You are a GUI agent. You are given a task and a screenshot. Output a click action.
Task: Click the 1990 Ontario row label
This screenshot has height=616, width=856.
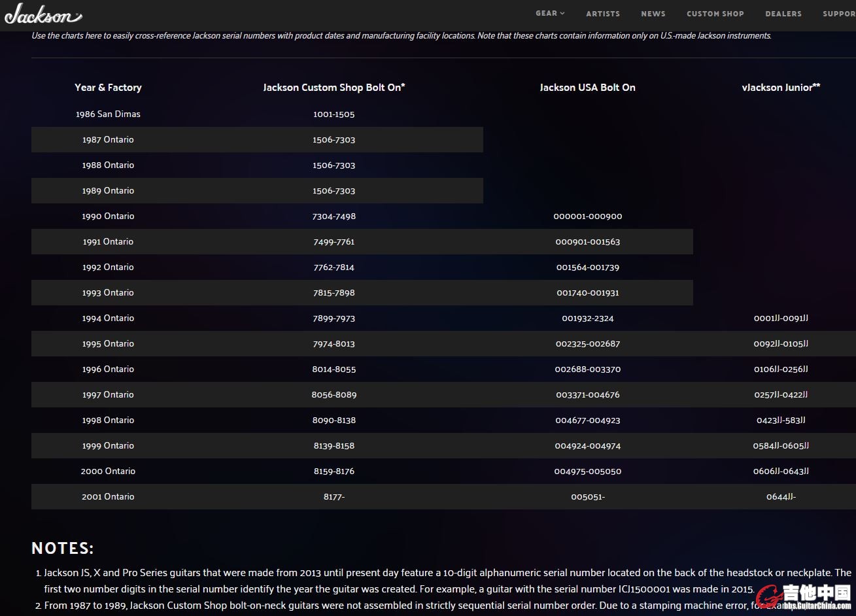pyautogui.click(x=108, y=216)
